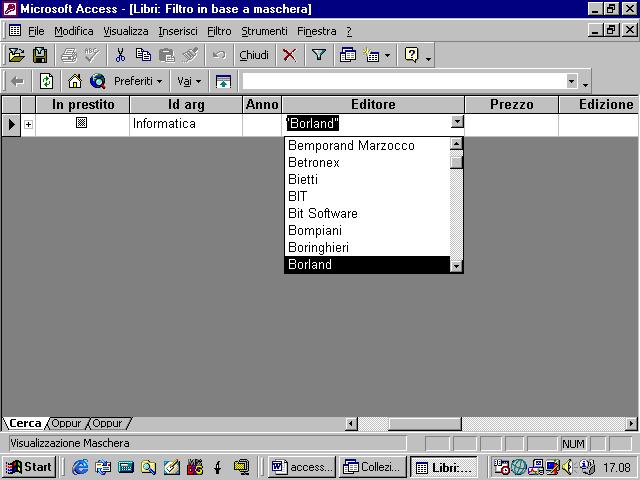640x480 pixels.
Task: Go to the Start Page home icon
Action: 75,81
